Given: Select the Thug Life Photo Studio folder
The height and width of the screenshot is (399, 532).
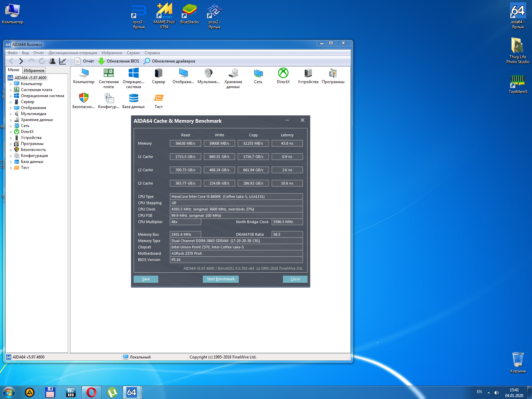Looking at the screenshot, I should 518,50.
